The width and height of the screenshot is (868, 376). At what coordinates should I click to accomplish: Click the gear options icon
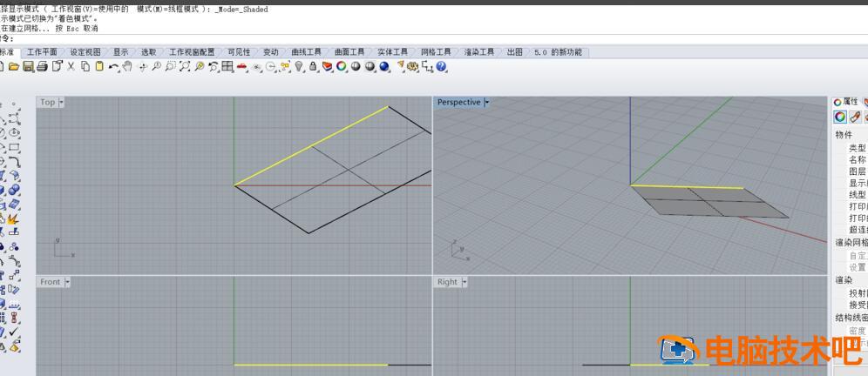[x=412, y=66]
